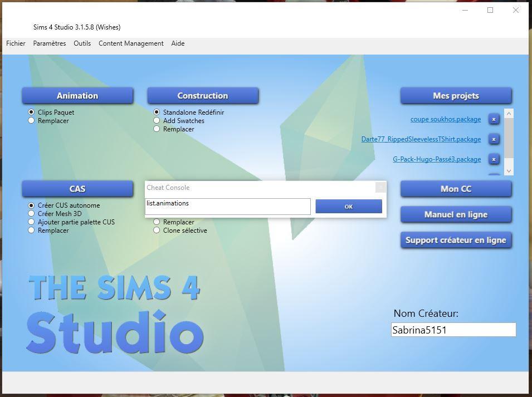Open Darte77_RippedSleevelessTShirt.package link
The height and width of the screenshot is (397, 532).
click(421, 139)
